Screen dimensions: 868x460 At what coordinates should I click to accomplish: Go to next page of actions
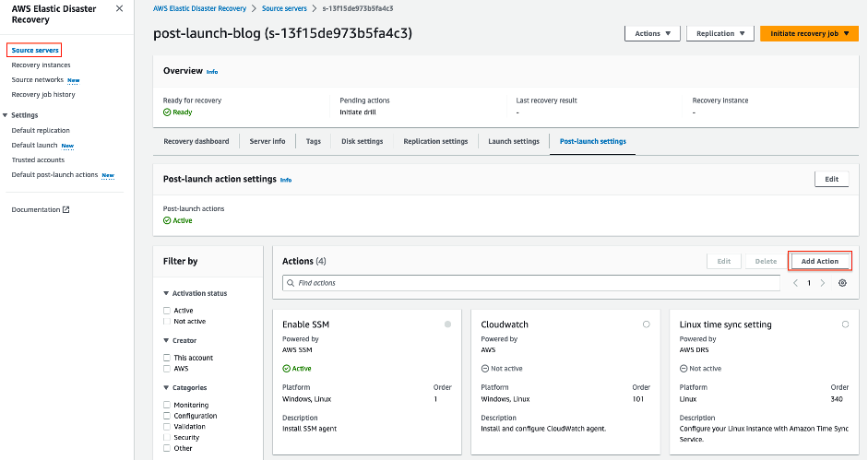pos(823,283)
